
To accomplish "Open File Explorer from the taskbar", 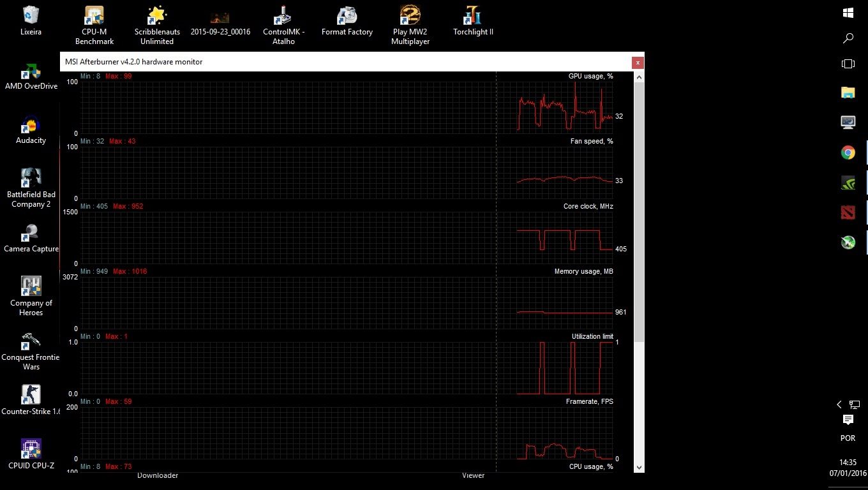I will [x=848, y=93].
